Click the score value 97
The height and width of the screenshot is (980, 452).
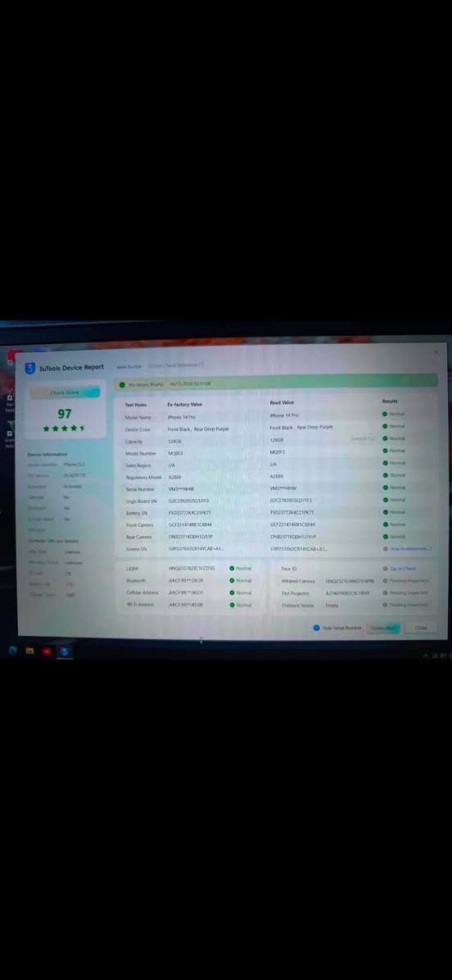click(x=65, y=414)
